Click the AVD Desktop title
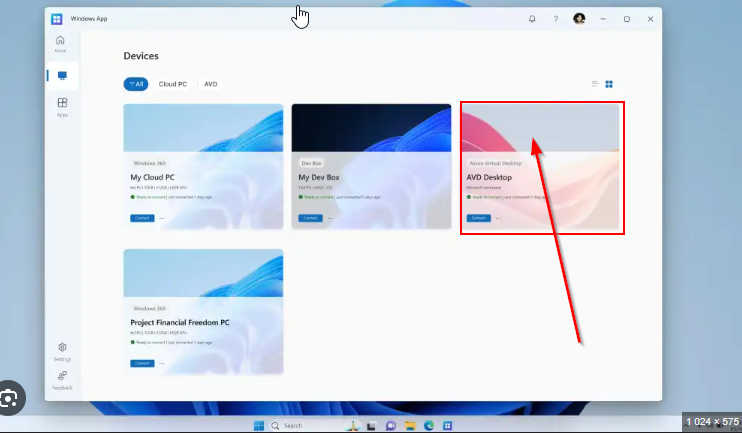This screenshot has width=742, height=433. pos(489,177)
